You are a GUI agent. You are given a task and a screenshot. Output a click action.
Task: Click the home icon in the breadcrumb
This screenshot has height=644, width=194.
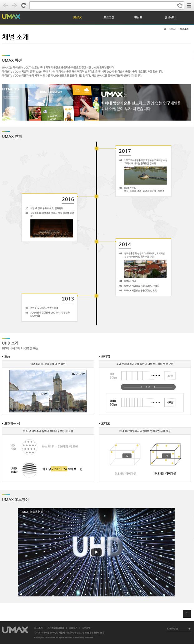click(x=165, y=29)
